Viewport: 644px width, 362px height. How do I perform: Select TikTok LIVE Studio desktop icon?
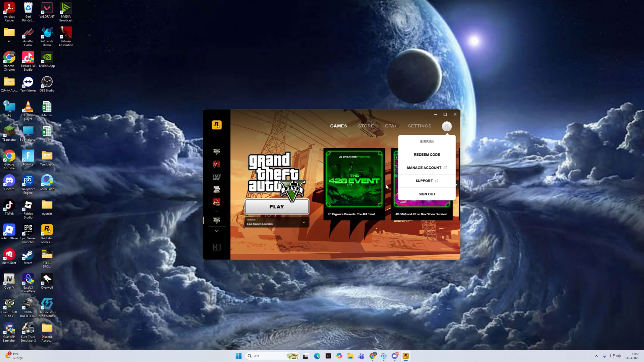(x=28, y=61)
